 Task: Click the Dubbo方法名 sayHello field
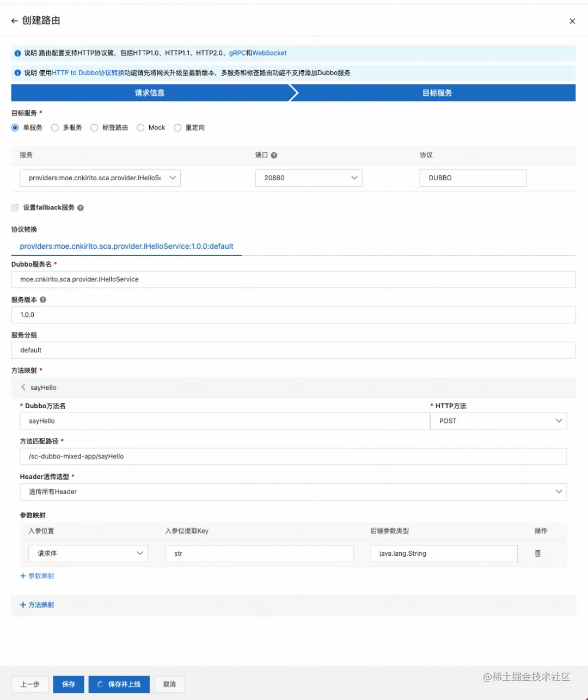225,421
